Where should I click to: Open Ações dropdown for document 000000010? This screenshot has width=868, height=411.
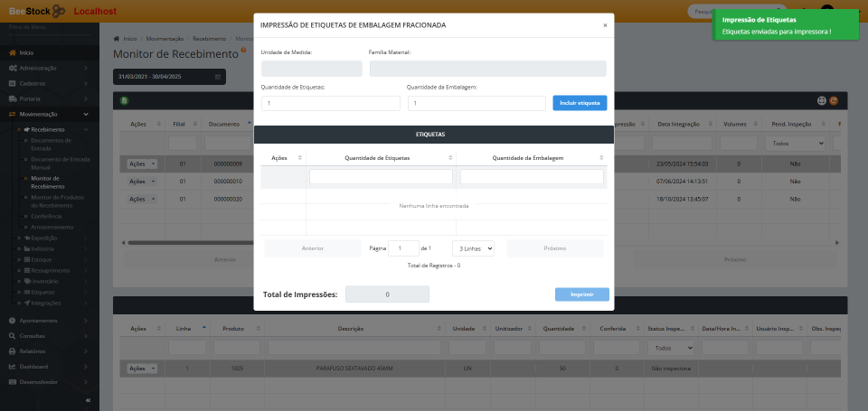(x=143, y=181)
